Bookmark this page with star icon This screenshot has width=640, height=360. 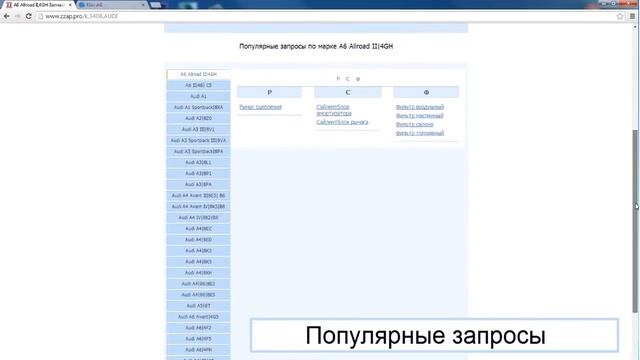click(620, 16)
